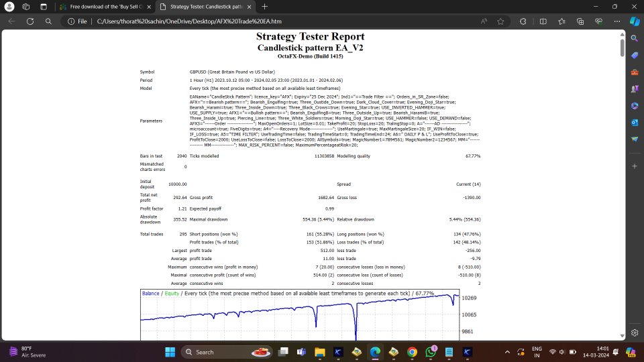Open the sidebar paper-plane Drop icon
Viewport: 644px width, 362px height.
[x=635, y=139]
